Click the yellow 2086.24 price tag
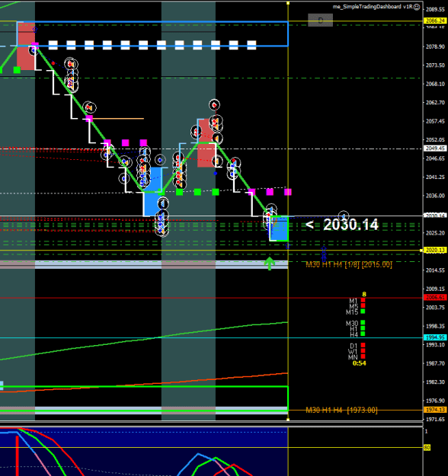Image resolution: width=448 pixels, height=476 pixels. pyautogui.click(x=435, y=21)
